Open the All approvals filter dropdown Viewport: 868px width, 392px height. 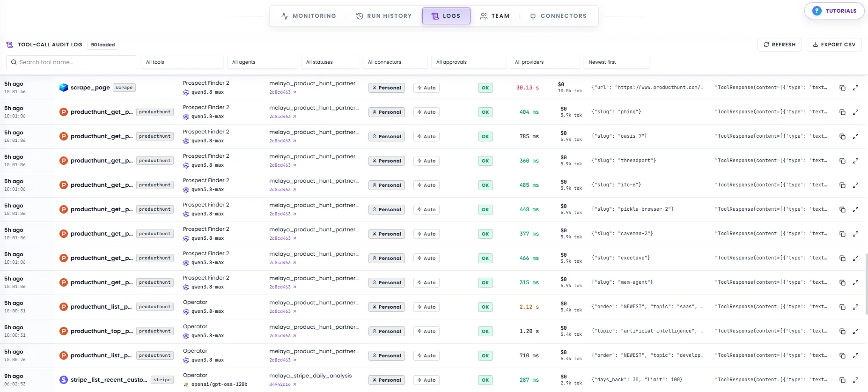[469, 62]
